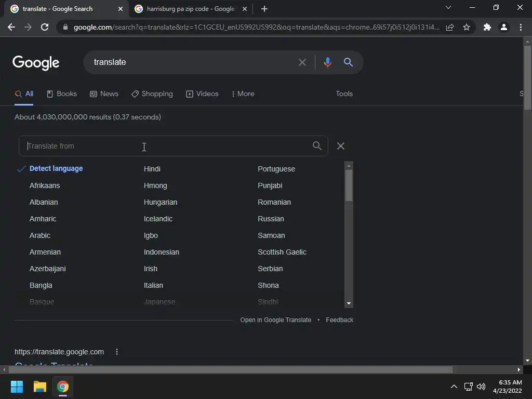Click magnifier in Translate from field
Viewport: 532px width, 399px height.
pos(317,146)
